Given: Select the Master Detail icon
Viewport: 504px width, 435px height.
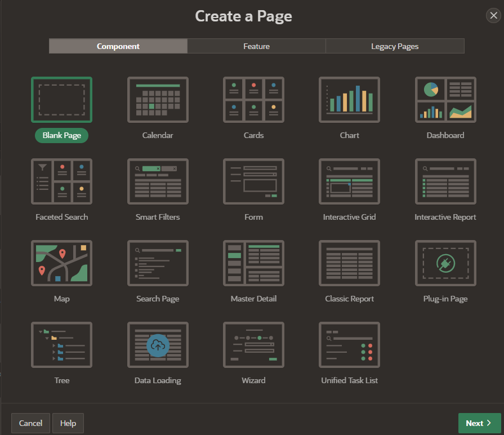Looking at the screenshot, I should click(x=253, y=263).
